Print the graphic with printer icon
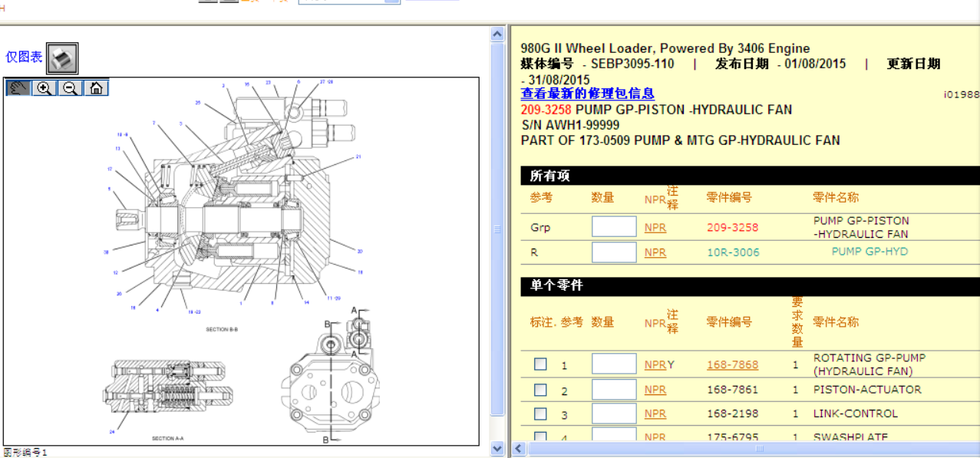 click(62, 58)
